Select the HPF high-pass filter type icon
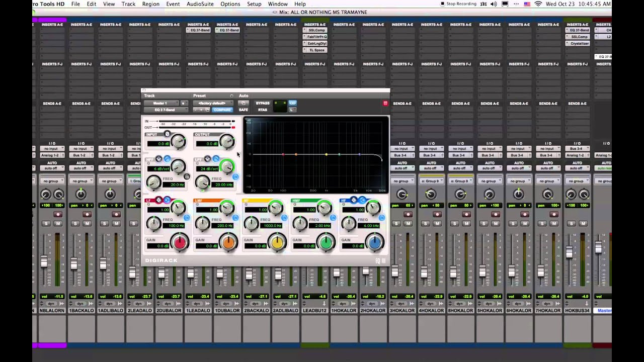Image resolution: width=644 pixels, height=362 pixels. click(x=167, y=159)
